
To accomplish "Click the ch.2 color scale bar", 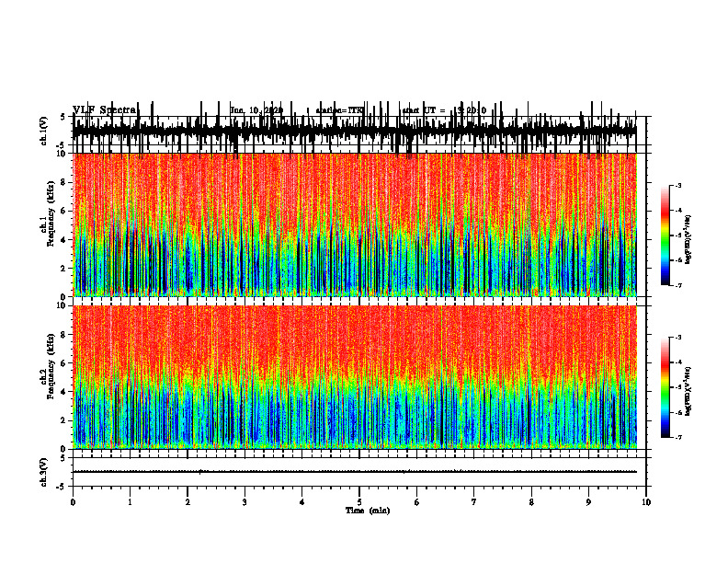I will point(665,387).
